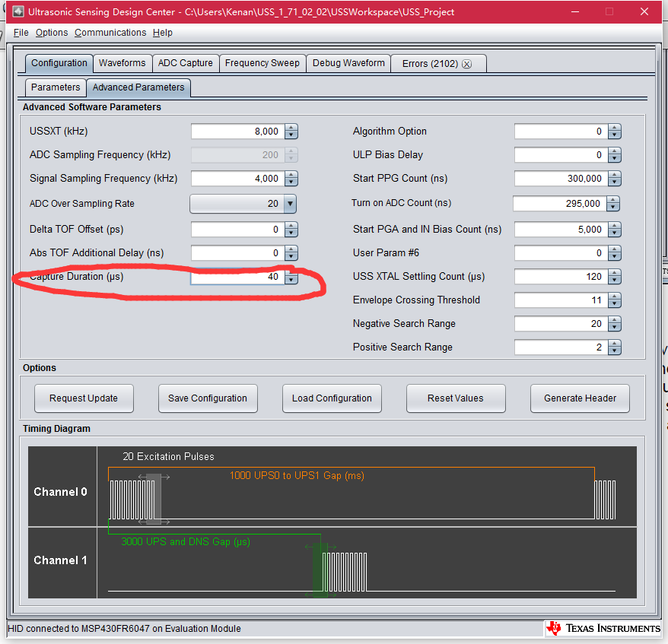Click the Texas Instruments logo
668x644 pixels.
pos(603,628)
